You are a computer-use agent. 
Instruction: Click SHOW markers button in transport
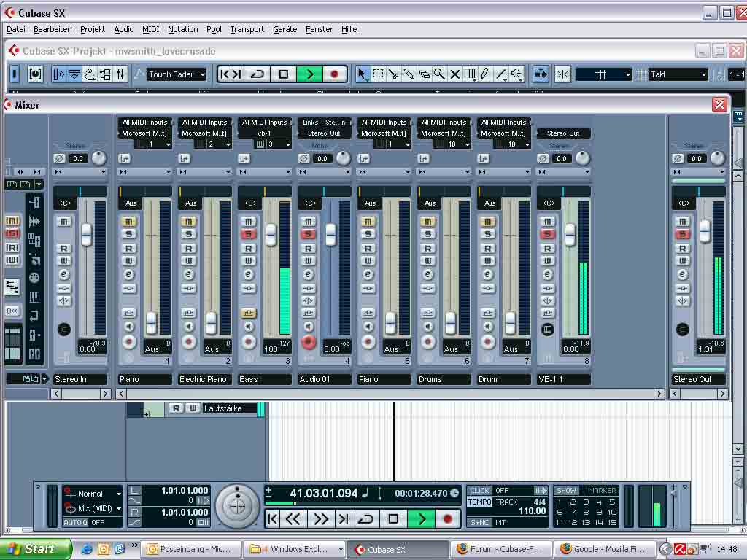pyautogui.click(x=566, y=491)
